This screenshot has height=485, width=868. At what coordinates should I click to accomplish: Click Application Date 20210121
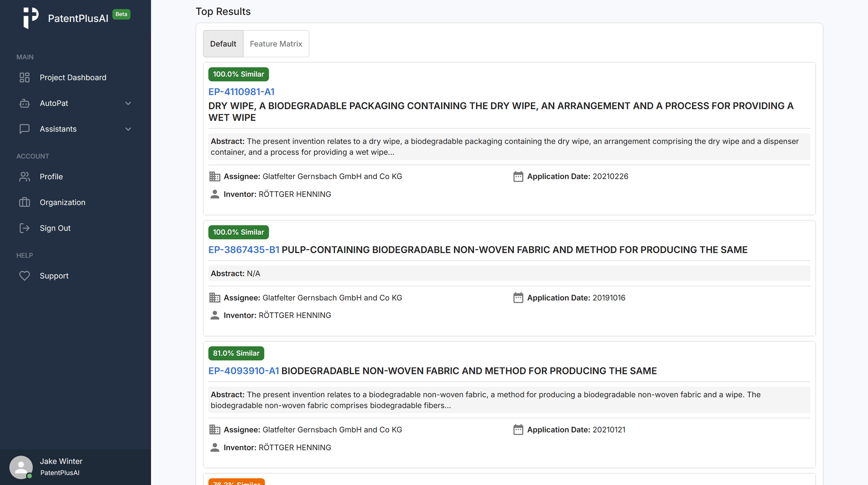click(x=576, y=429)
